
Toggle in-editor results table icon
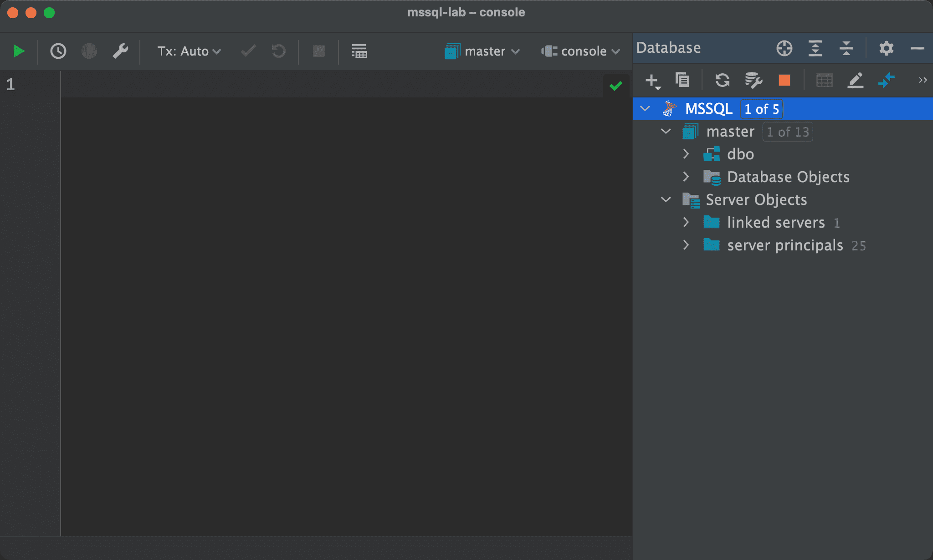pyautogui.click(x=359, y=51)
